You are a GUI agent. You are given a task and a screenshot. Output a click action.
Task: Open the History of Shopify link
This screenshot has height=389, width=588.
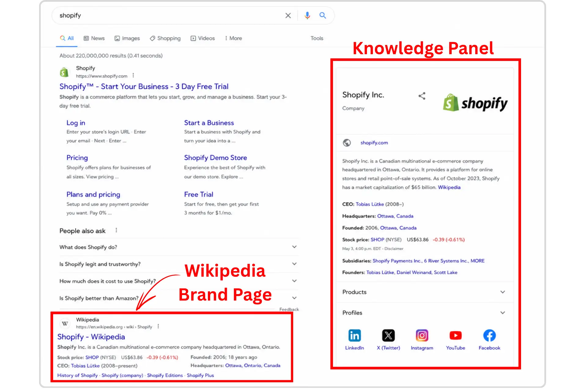tap(77, 376)
